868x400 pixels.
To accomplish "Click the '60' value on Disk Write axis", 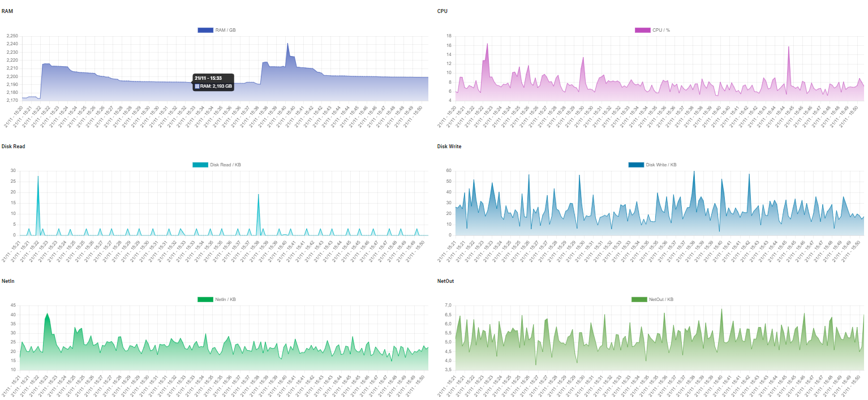I will 449,170.
